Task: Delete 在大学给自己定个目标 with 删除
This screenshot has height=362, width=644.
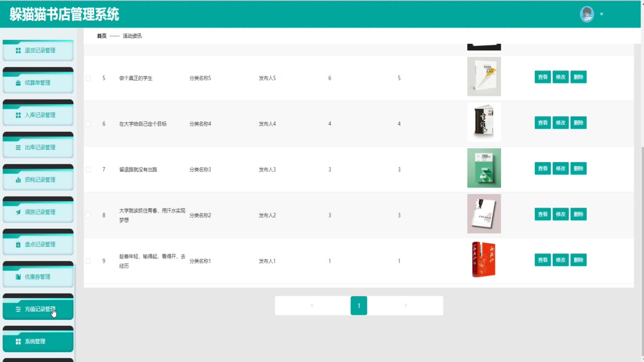Action: [579, 123]
